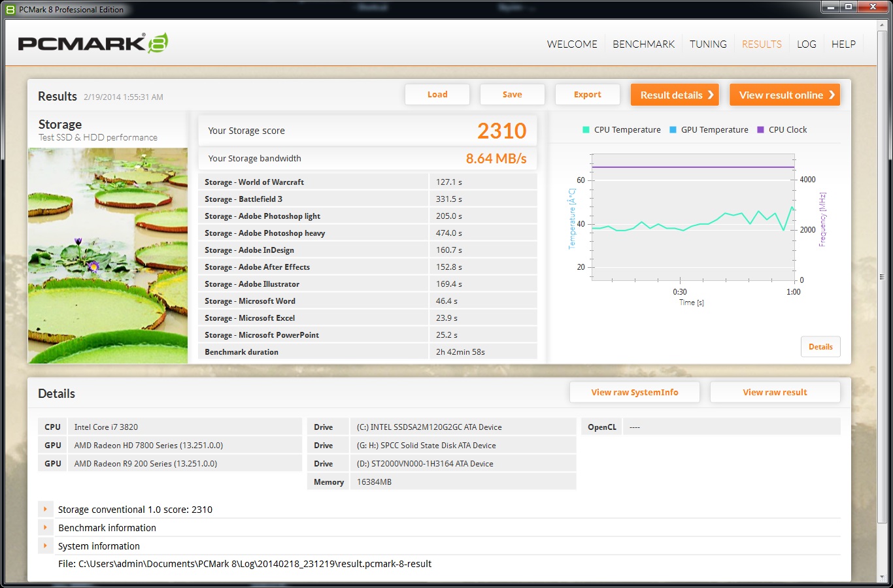Click the vertical scrollbar down arrow
Image resolution: width=893 pixels, height=588 pixels.
click(882, 578)
